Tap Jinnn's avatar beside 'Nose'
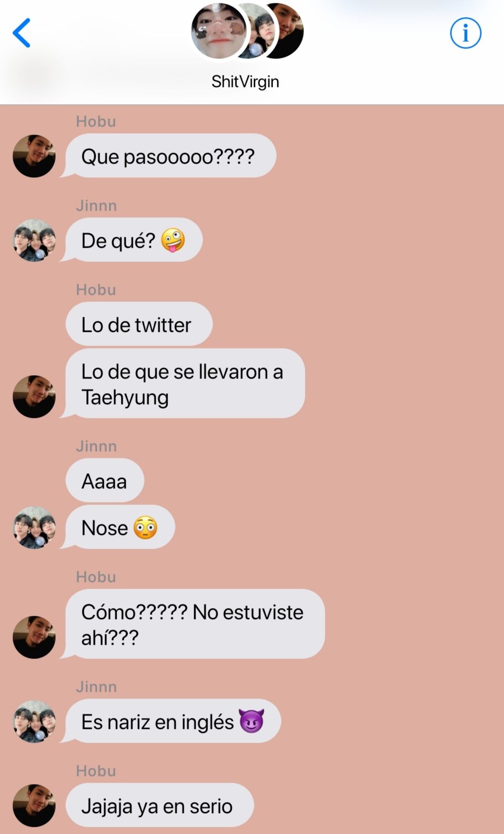Viewport: 504px width, 834px height. tap(34, 528)
